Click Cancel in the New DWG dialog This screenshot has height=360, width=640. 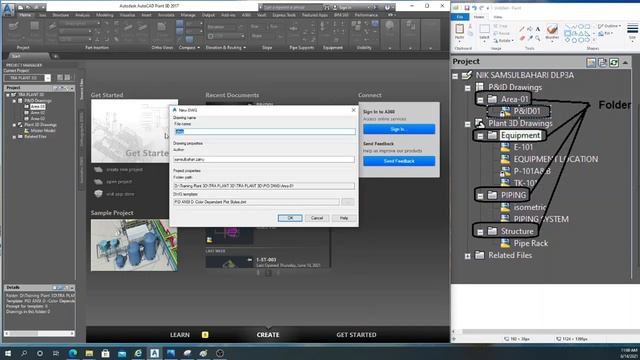click(x=317, y=218)
